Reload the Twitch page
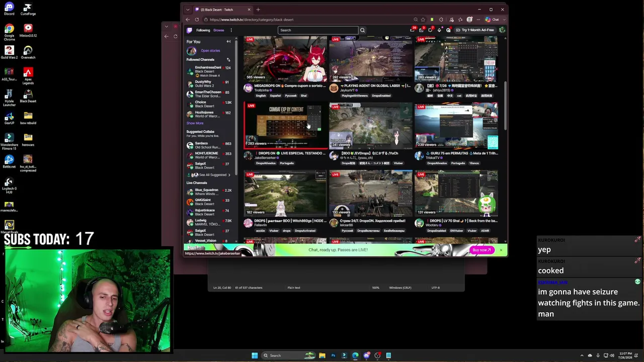This screenshot has height=362, width=644. (x=197, y=20)
